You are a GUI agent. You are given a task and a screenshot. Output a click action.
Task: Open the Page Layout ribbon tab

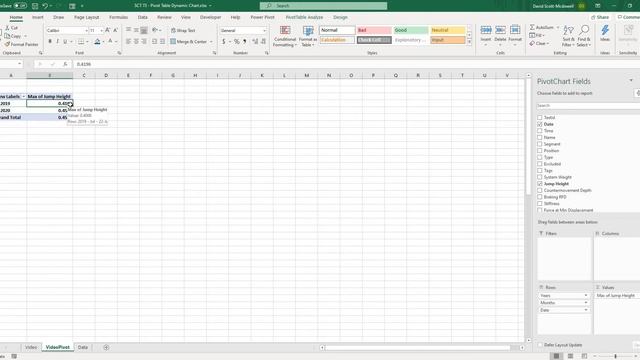click(87, 17)
